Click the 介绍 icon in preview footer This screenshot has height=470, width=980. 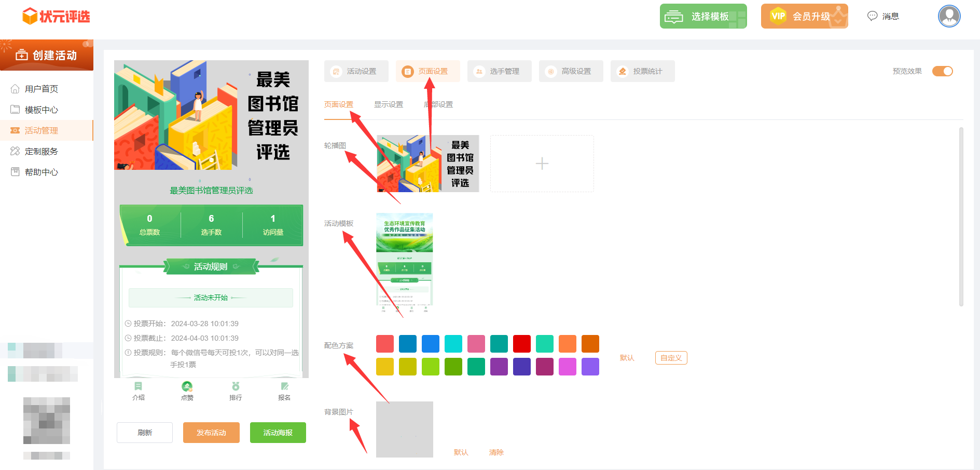(138, 386)
